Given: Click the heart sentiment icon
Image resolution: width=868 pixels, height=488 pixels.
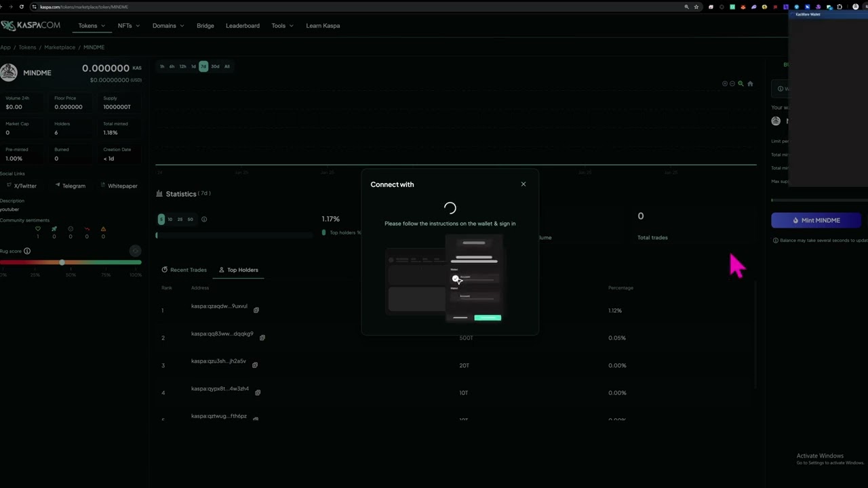Looking at the screenshot, I should tap(38, 229).
